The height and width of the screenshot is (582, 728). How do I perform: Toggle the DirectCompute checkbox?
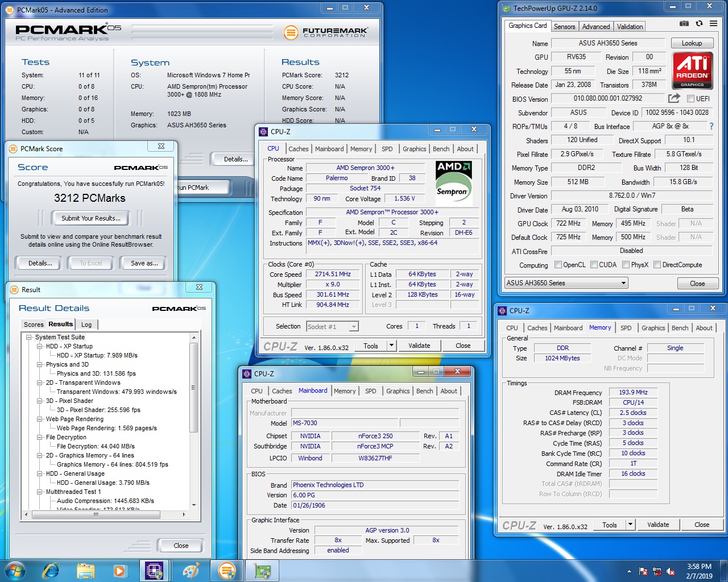click(657, 265)
